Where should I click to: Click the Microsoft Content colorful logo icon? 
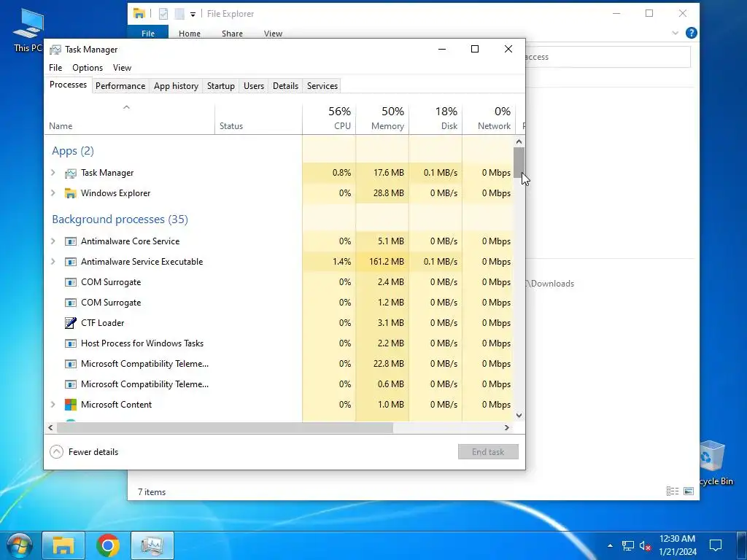[71, 405]
